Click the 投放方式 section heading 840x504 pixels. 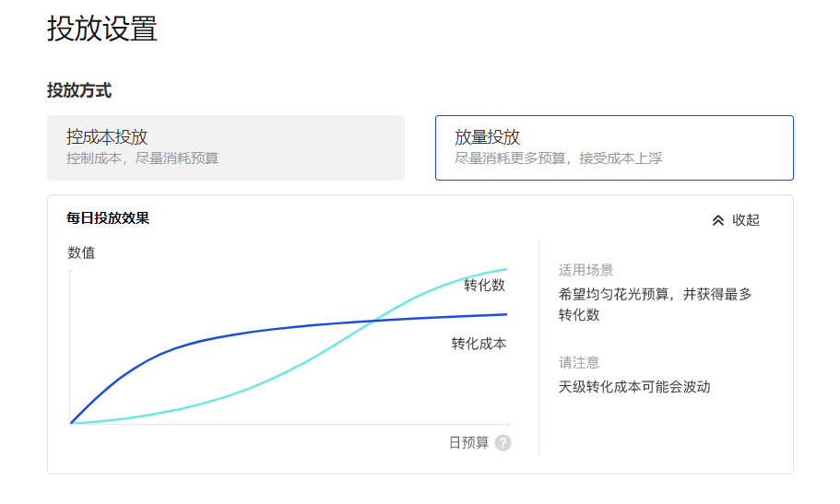click(79, 90)
